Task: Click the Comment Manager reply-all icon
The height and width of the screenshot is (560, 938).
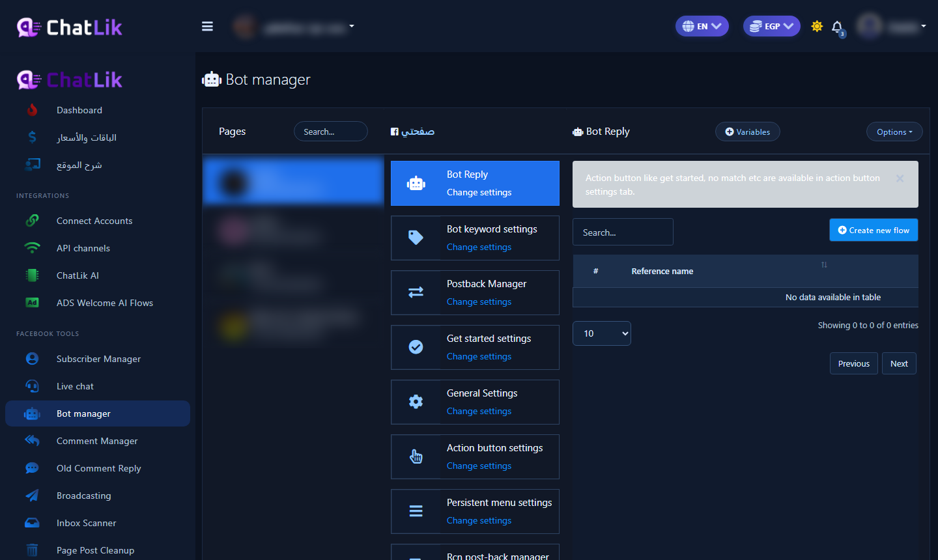Action: click(32, 441)
